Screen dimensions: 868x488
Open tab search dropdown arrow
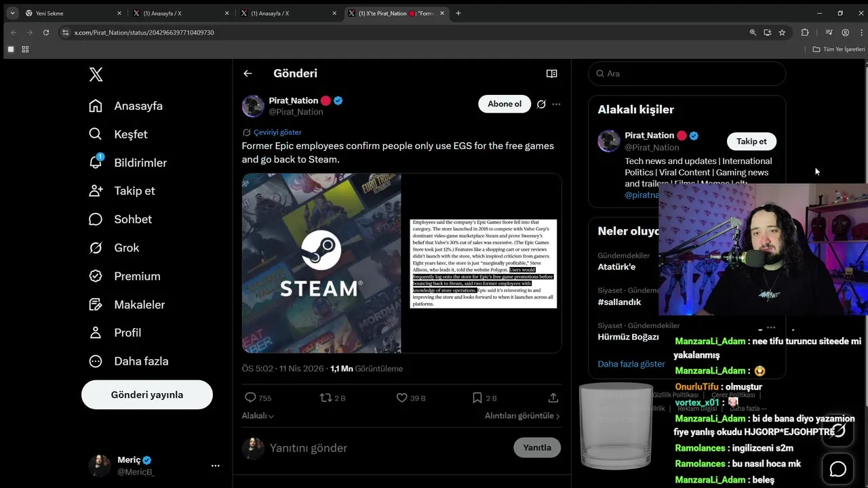point(12,13)
